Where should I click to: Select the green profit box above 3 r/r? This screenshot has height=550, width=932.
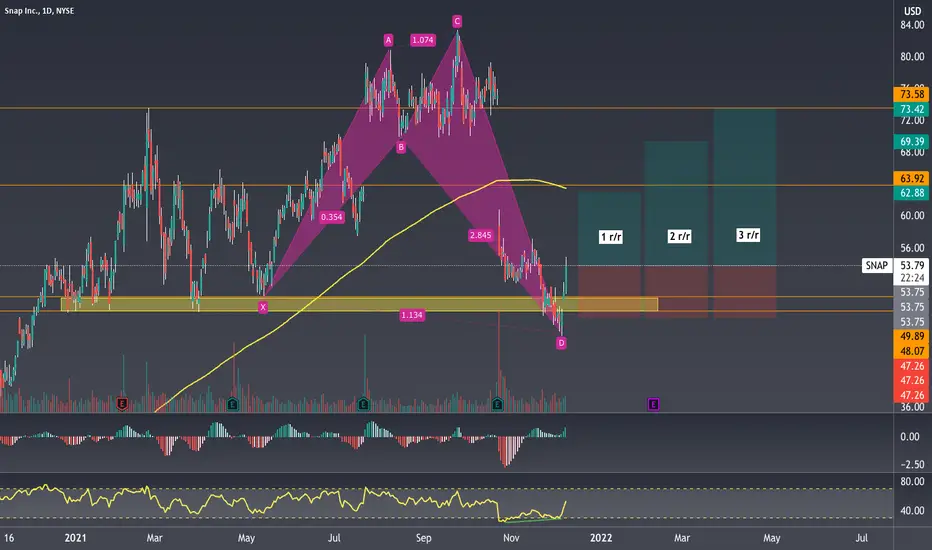click(x=745, y=187)
